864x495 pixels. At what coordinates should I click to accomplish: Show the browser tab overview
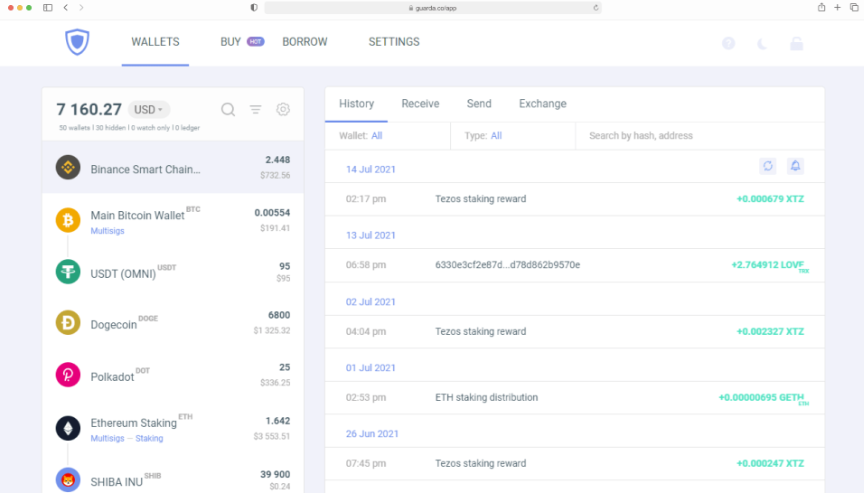pyautogui.click(x=854, y=7)
